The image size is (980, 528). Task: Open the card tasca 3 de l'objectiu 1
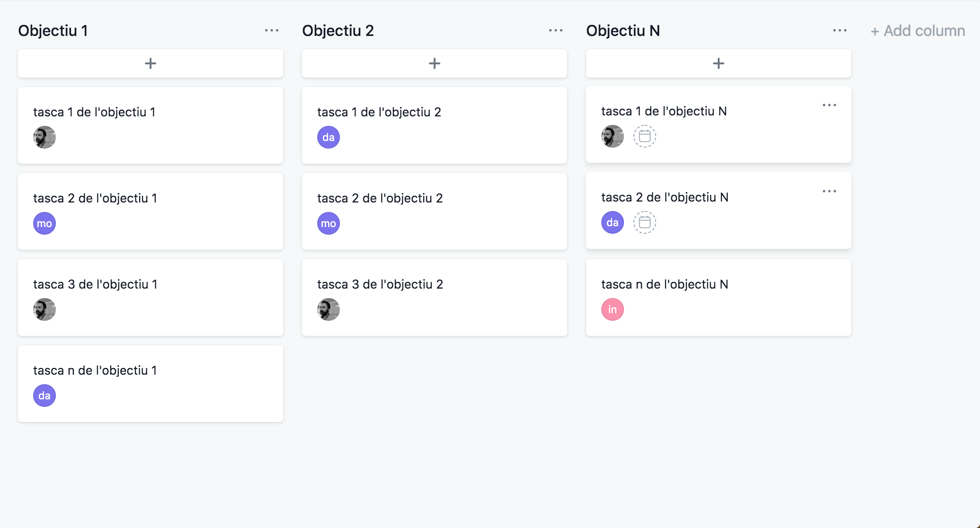pos(151,298)
